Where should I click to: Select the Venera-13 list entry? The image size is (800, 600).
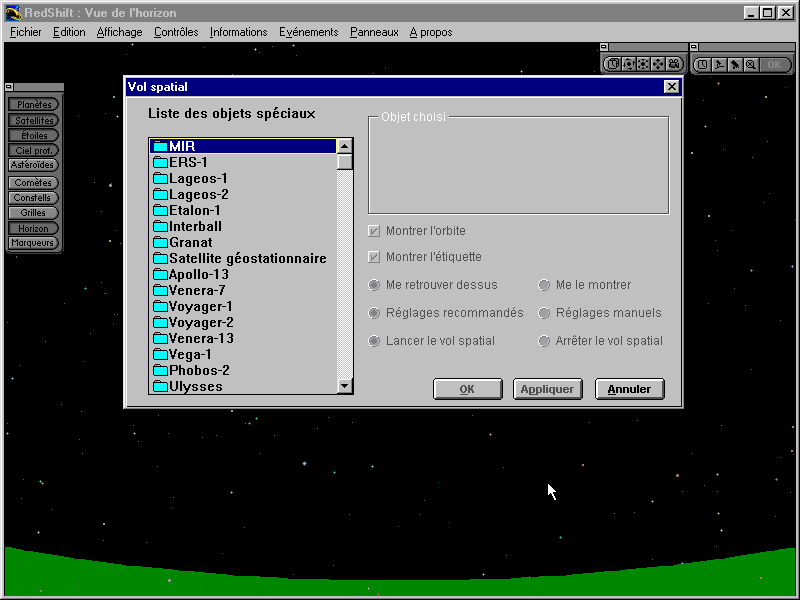coord(243,338)
